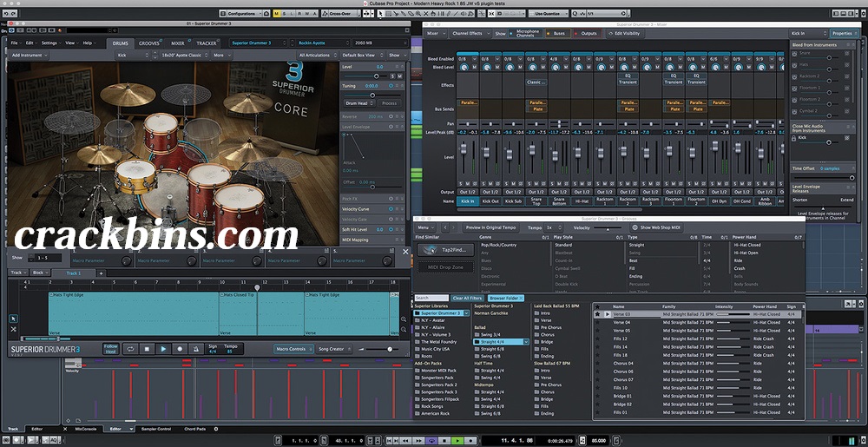
Task: Open File menu in Superior Drummer
Action: point(15,43)
